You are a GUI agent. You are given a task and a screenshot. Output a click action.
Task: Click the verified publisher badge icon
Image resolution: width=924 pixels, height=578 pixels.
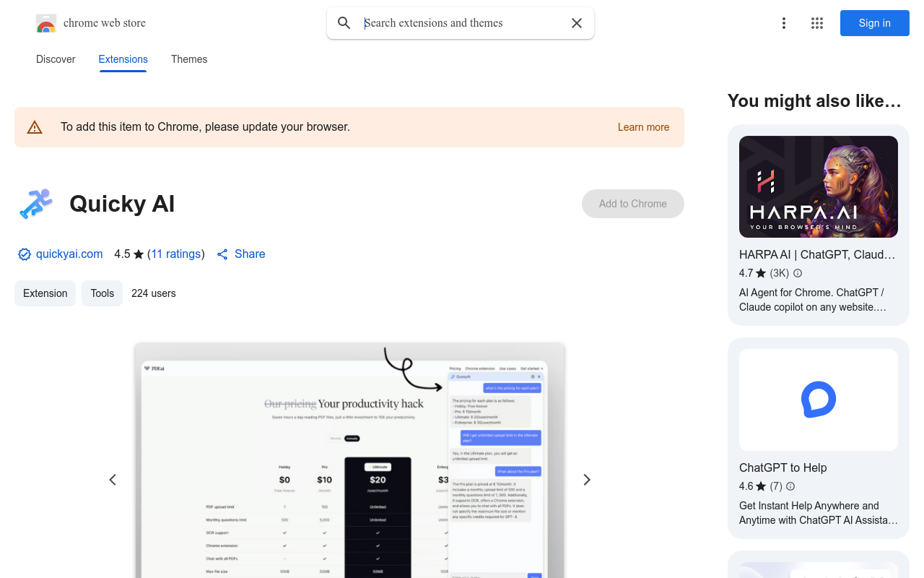(x=25, y=254)
